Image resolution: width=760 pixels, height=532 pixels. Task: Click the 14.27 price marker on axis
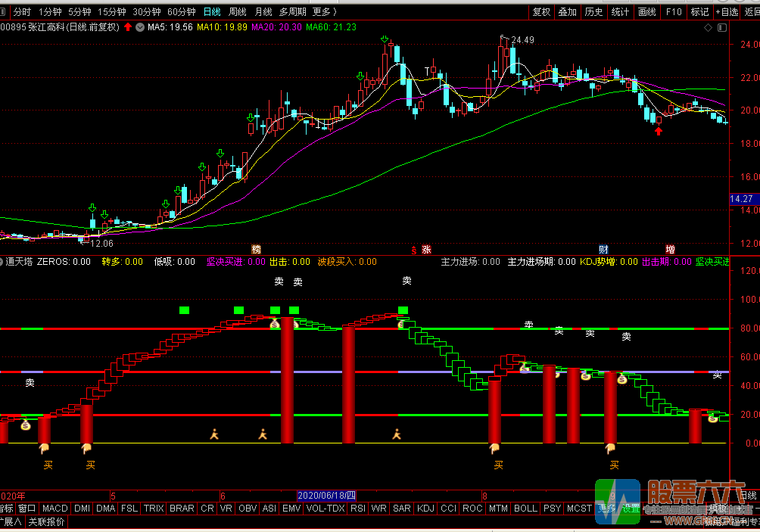point(742,199)
